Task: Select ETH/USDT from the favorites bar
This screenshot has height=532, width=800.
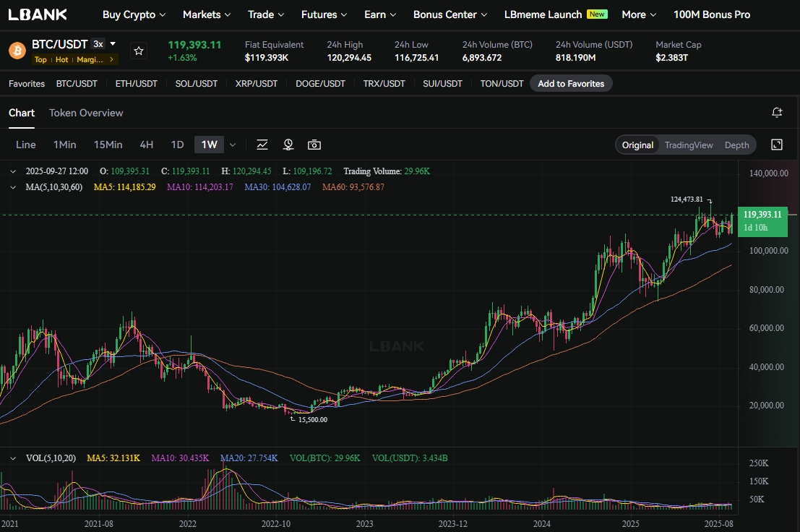Action: 136,84
